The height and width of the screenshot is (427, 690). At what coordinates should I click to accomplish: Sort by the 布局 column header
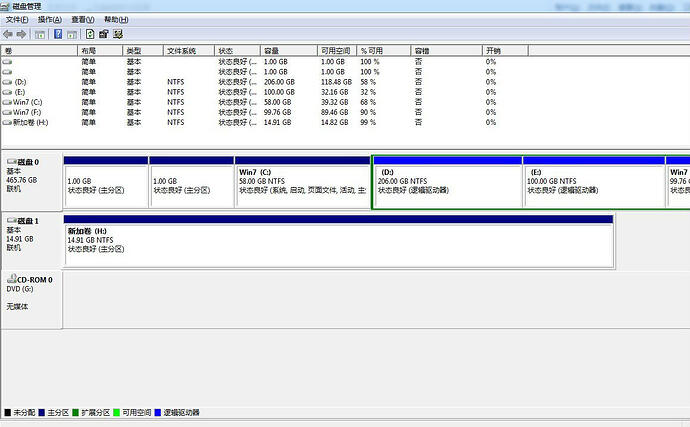tap(100, 51)
